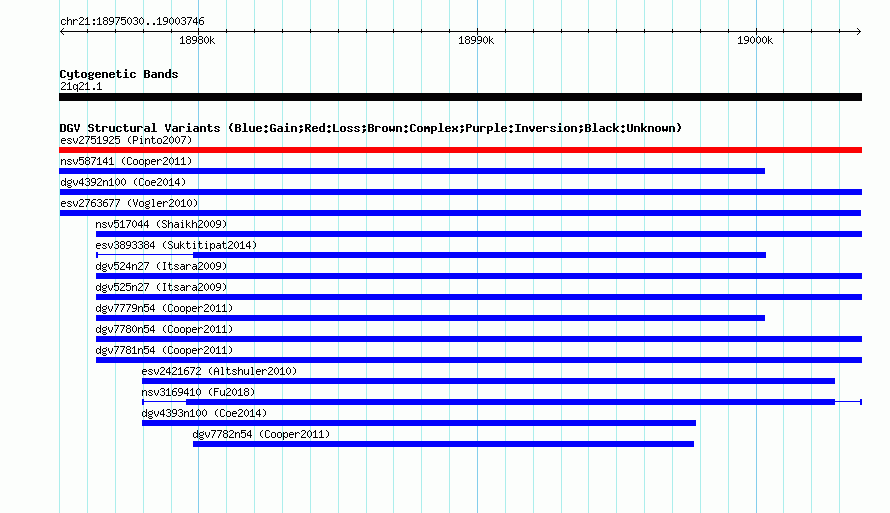This screenshot has width=890, height=513.
Task: Click the black 21q21.1 cytogenetic band bar
Action: click(x=460, y=97)
